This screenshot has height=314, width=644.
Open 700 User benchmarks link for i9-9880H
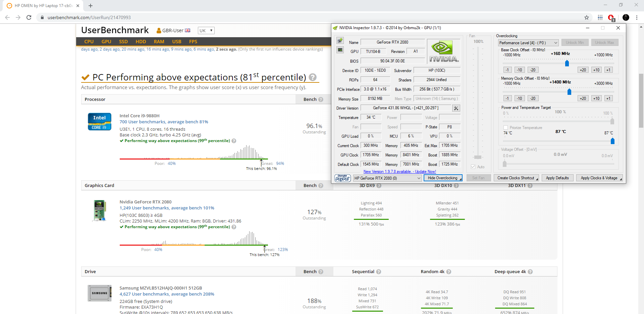pyautogui.click(x=164, y=122)
